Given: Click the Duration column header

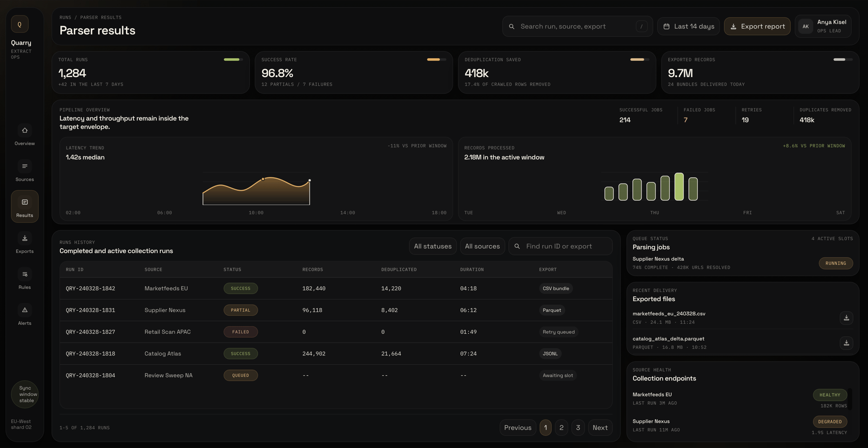Looking at the screenshot, I should (x=472, y=270).
